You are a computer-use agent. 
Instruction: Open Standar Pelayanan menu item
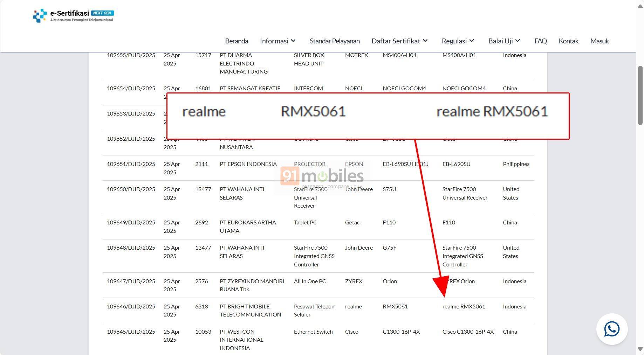point(335,41)
